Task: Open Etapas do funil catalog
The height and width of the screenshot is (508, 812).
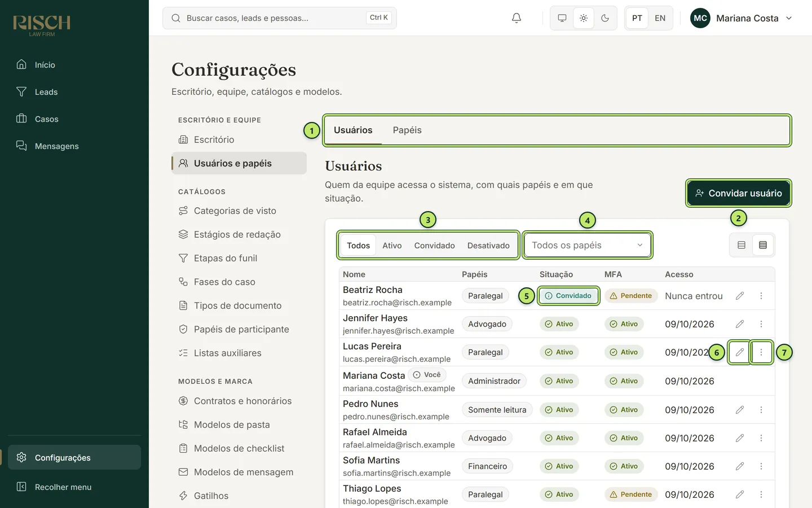Action: [x=239, y=258]
